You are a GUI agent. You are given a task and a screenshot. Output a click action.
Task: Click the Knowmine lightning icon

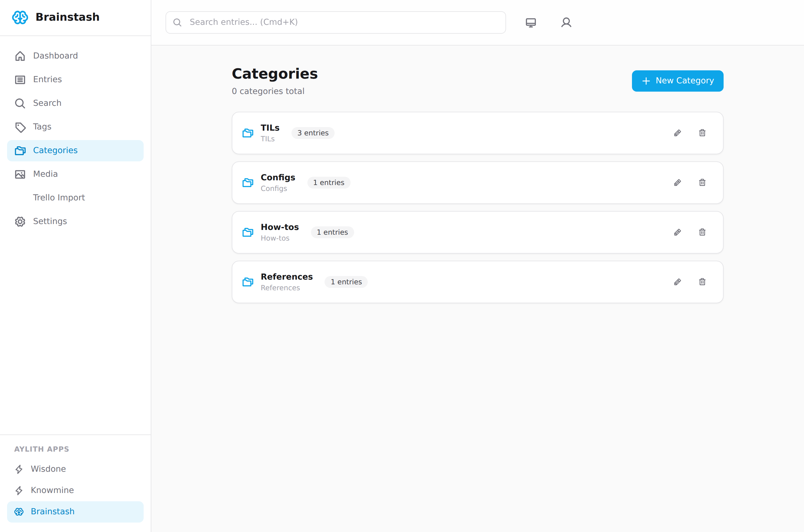19,491
